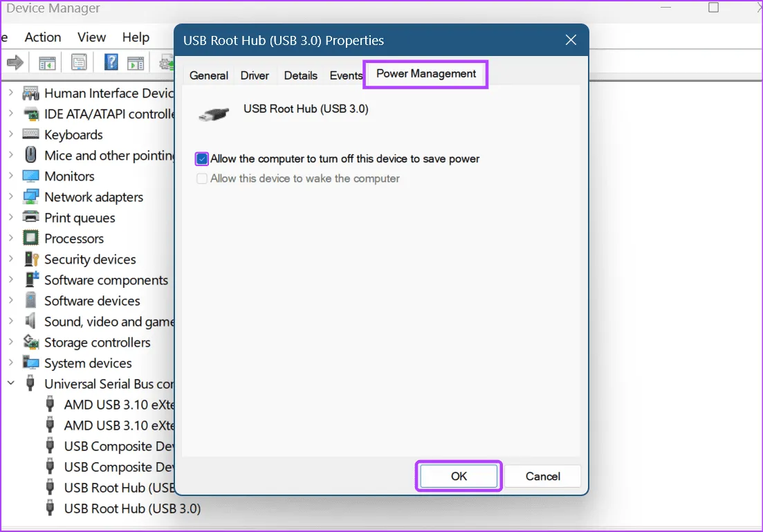The height and width of the screenshot is (532, 763).
Task: Collapse the Universal Serial Bus controllers node
Action: tap(10, 383)
